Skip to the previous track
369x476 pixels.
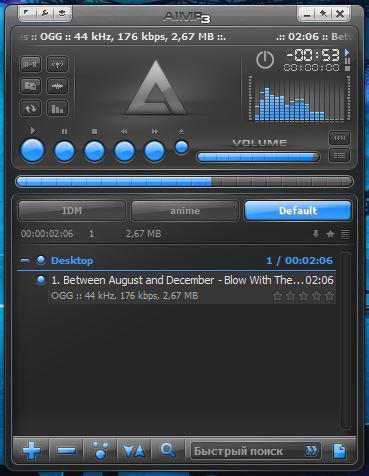pyautogui.click(x=124, y=151)
